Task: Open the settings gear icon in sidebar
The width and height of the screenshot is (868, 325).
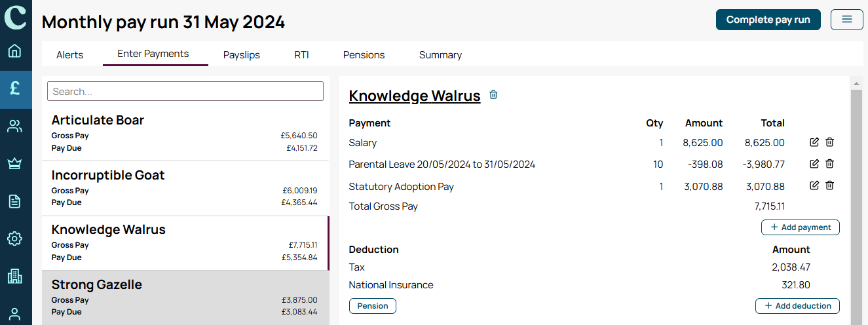Action: 14,239
